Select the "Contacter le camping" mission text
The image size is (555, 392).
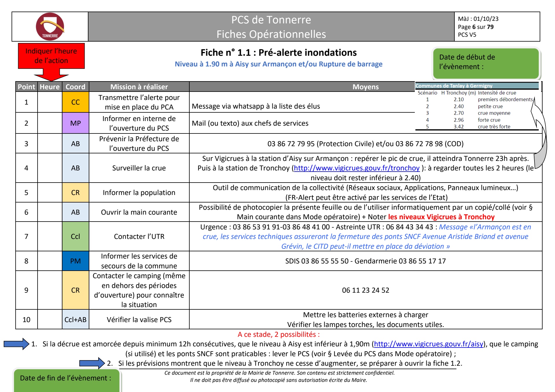pyautogui.click(x=139, y=290)
